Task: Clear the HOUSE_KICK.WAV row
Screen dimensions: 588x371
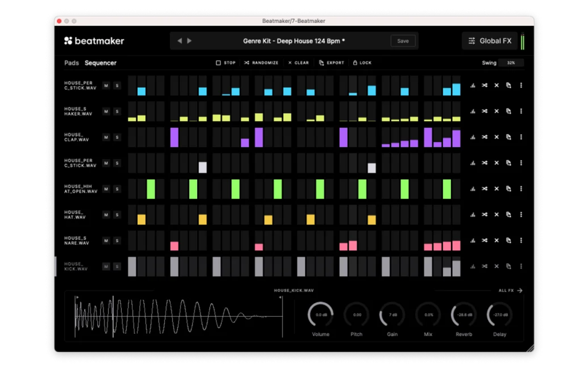Action: 497,266
